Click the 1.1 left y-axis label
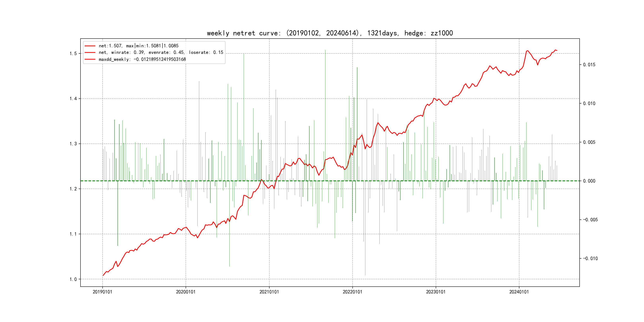 tap(73, 234)
